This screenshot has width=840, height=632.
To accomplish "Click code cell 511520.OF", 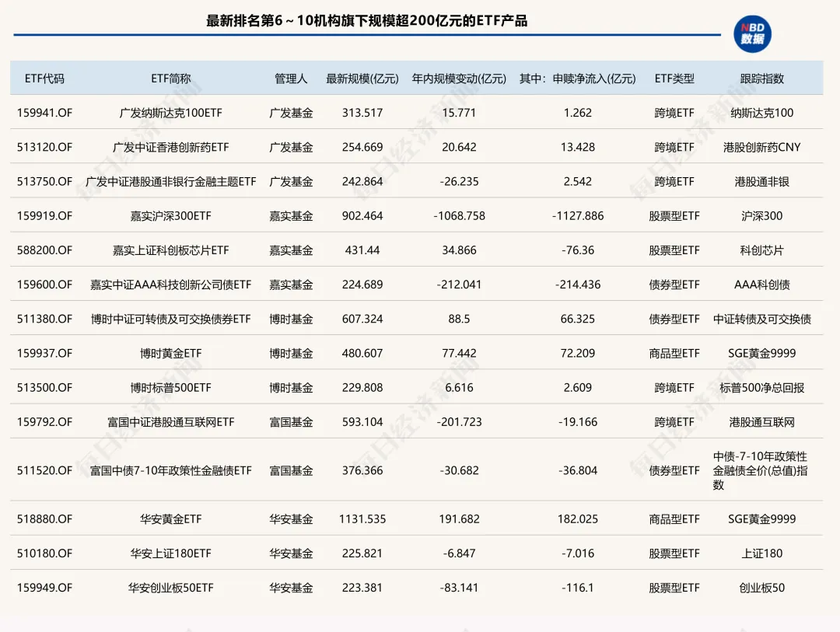I will (x=44, y=470).
